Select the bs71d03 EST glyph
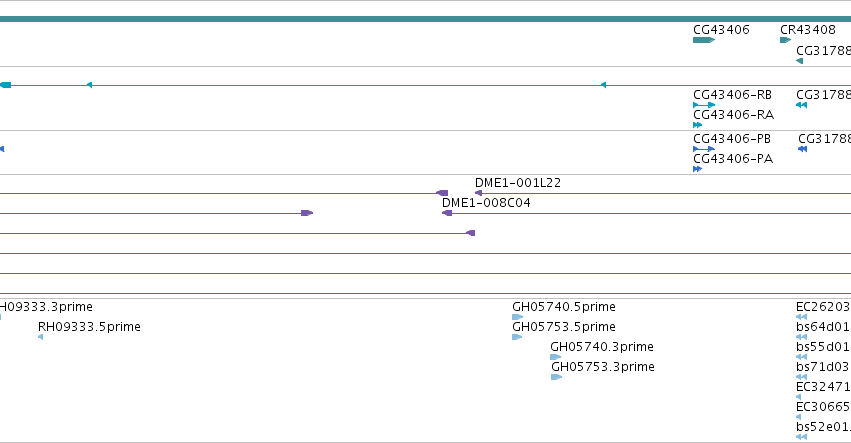This screenshot has width=851, height=443. (x=802, y=377)
